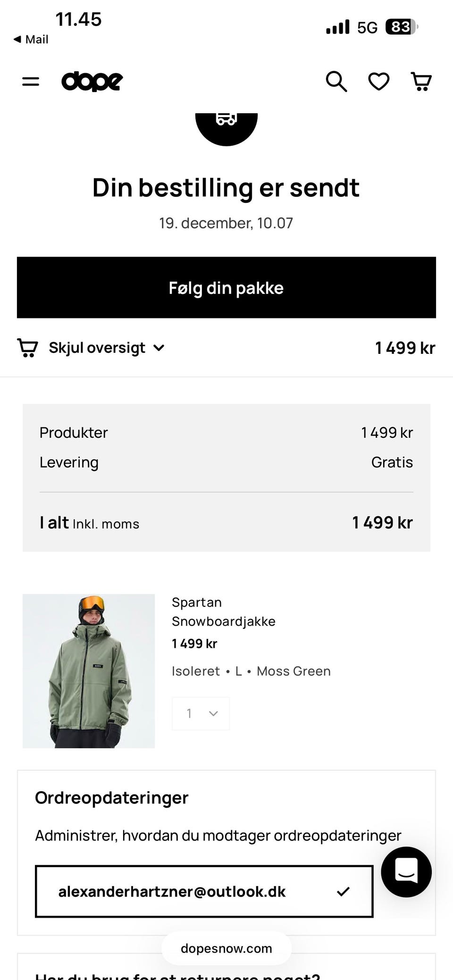Tap the cart icon beside Skjul oversigt
This screenshot has height=980, width=453.
click(27, 348)
